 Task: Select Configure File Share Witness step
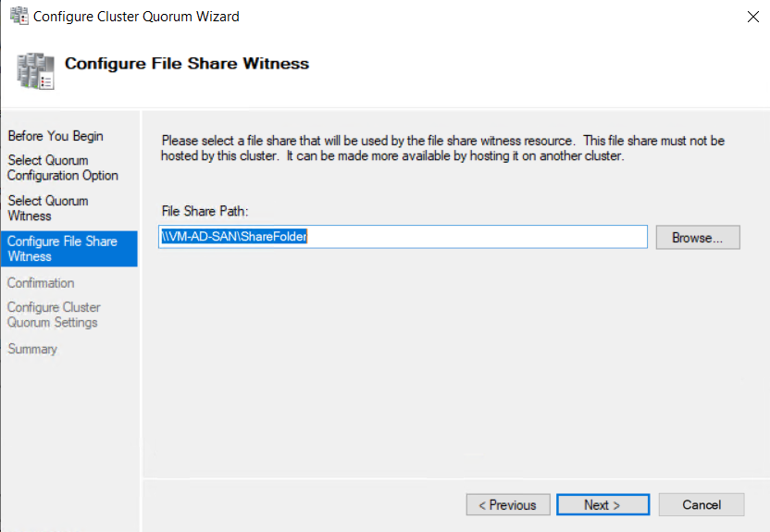(x=69, y=249)
